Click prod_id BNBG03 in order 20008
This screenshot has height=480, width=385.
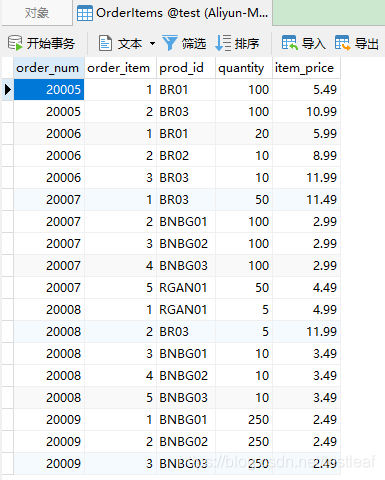[186, 398]
